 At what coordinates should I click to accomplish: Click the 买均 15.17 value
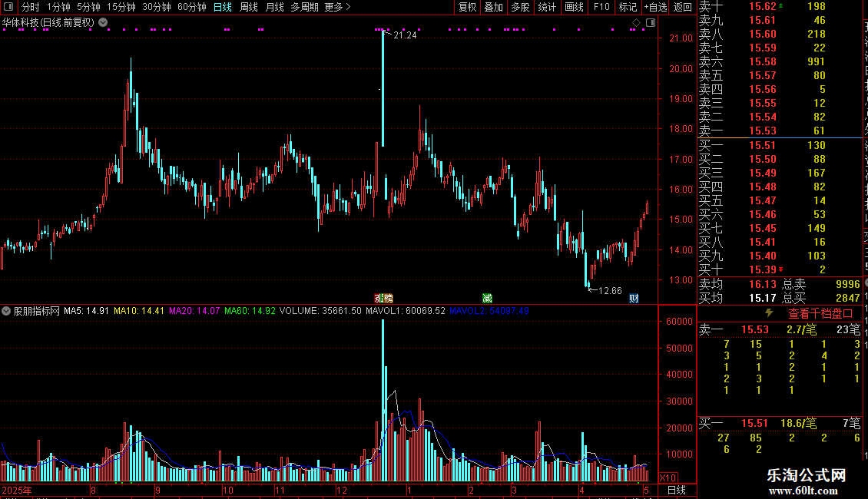pos(763,298)
